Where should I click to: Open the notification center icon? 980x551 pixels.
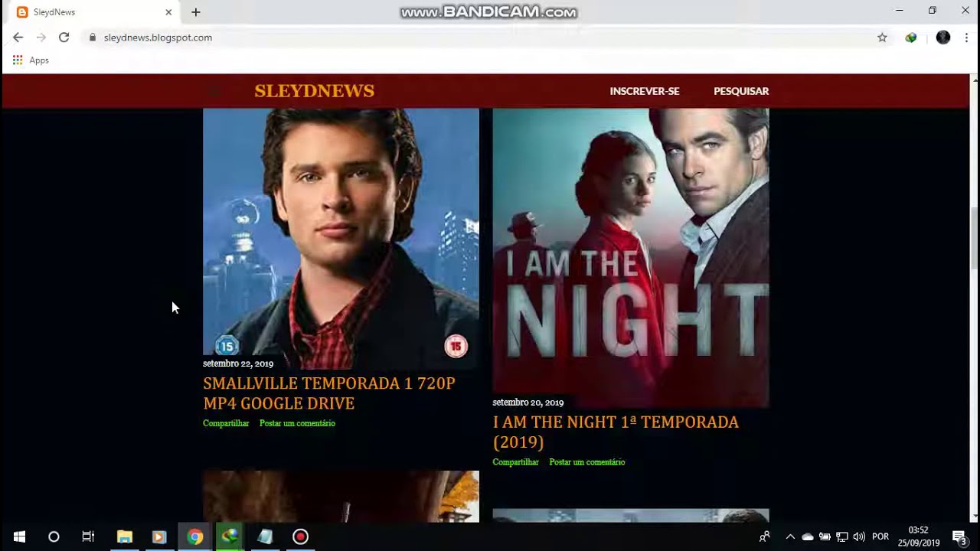pyautogui.click(x=959, y=536)
